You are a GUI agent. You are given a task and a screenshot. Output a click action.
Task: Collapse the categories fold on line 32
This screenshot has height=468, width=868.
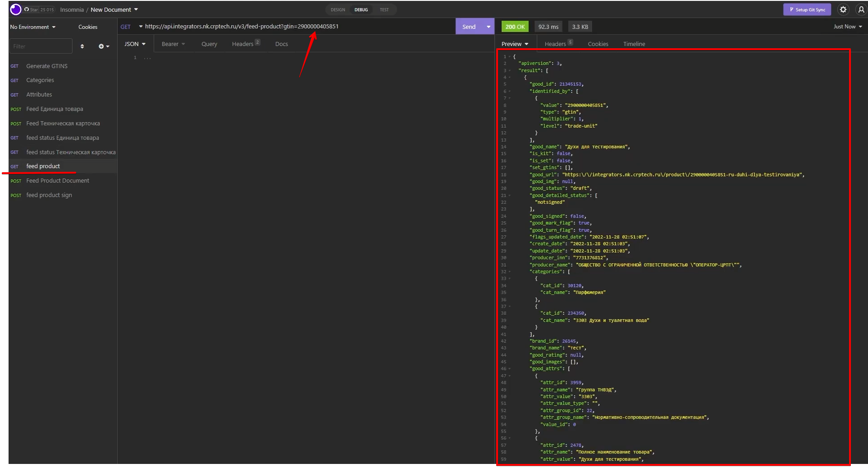pyautogui.click(x=510, y=272)
